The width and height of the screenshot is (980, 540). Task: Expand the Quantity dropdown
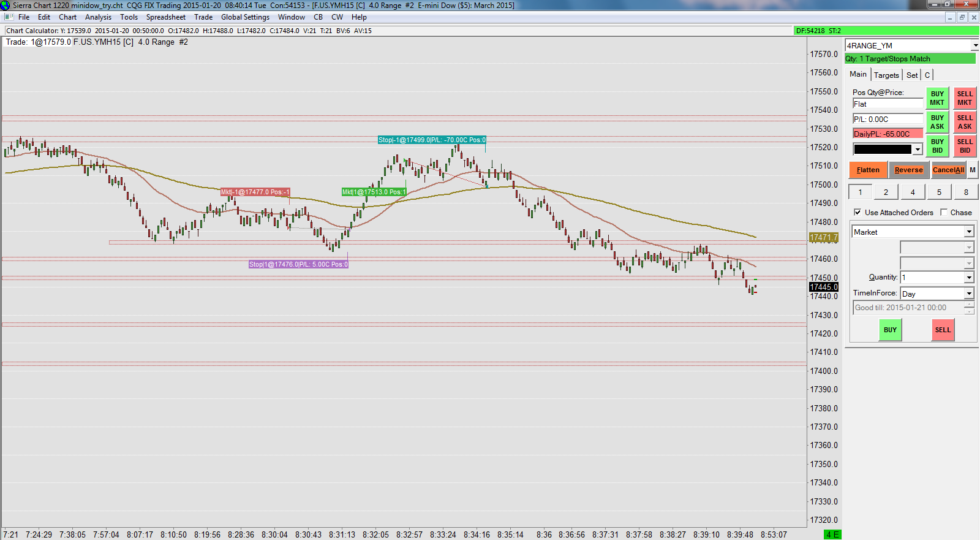969,278
